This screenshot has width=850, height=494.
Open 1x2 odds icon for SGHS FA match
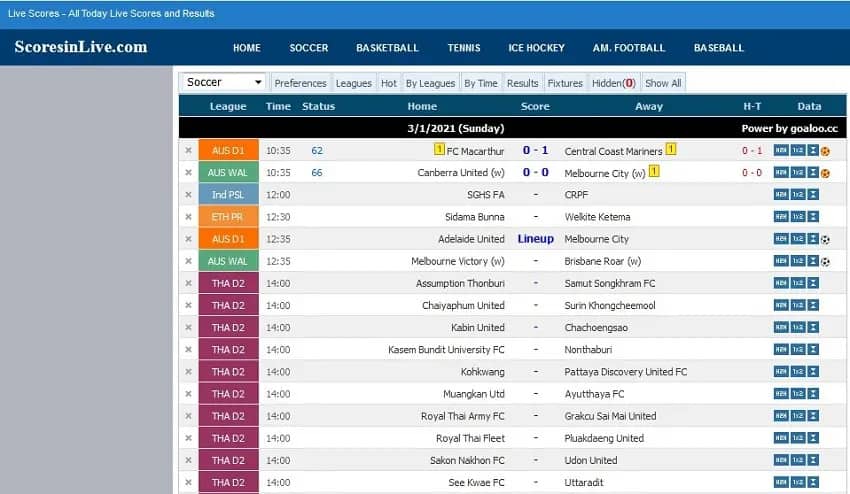[797, 195]
